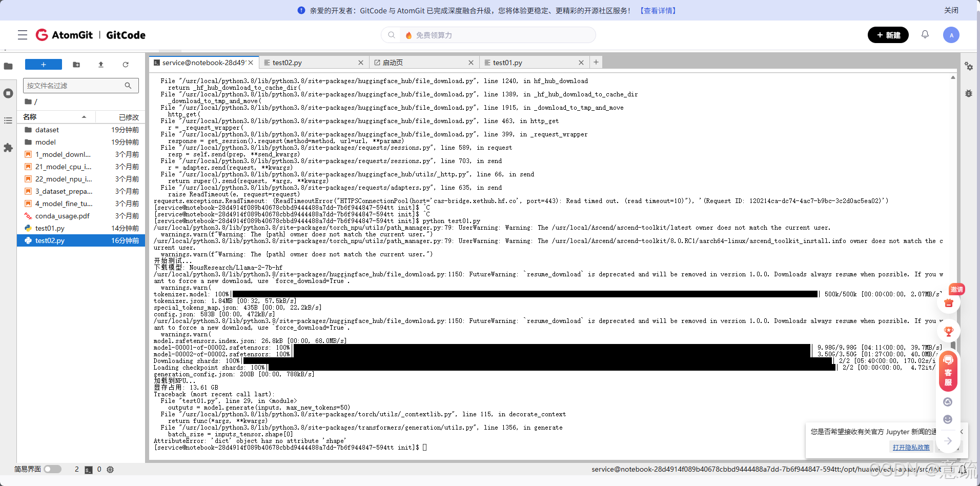Refresh the file browser list
The height and width of the screenshot is (486, 980).
126,65
